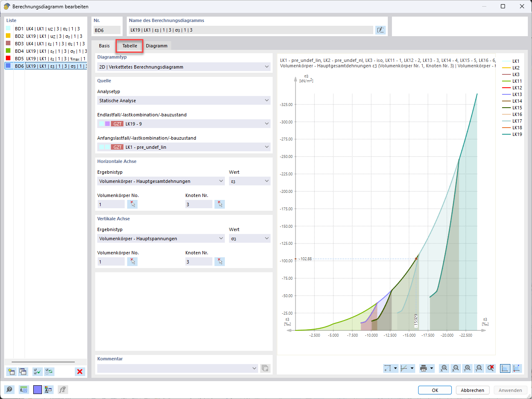
Task: Switch to the Basis tab
Action: point(104,46)
